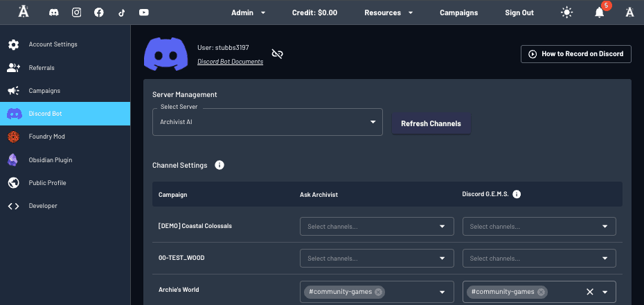Open Referrals sidebar item
This screenshot has height=305, width=644.
coord(65,68)
